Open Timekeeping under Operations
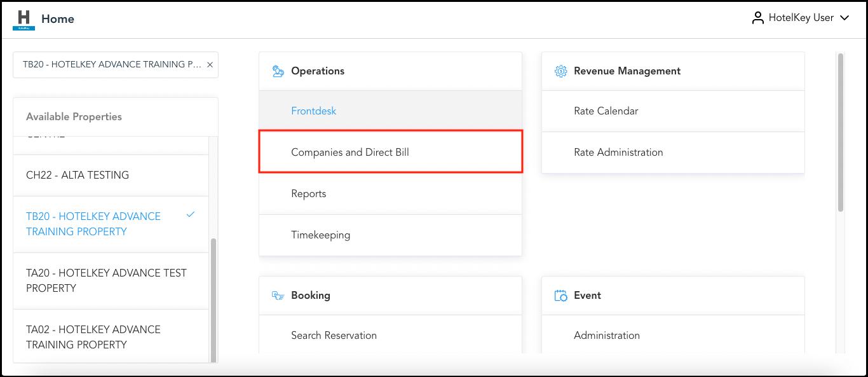This screenshot has height=377, width=868. point(321,235)
